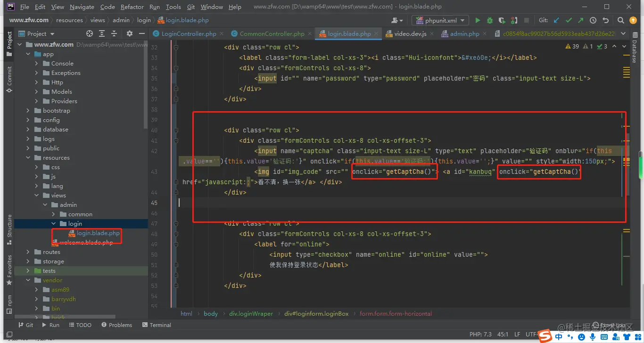Expand the Http folder in project tree

(37, 82)
